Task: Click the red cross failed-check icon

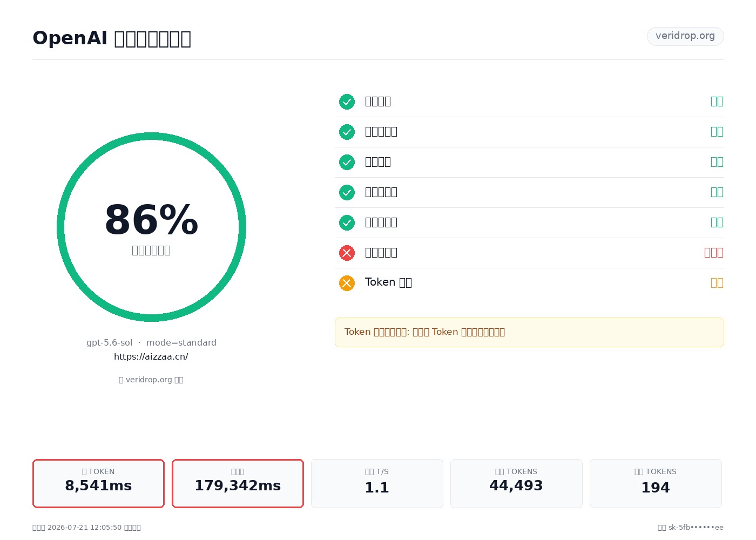Action: (x=347, y=253)
